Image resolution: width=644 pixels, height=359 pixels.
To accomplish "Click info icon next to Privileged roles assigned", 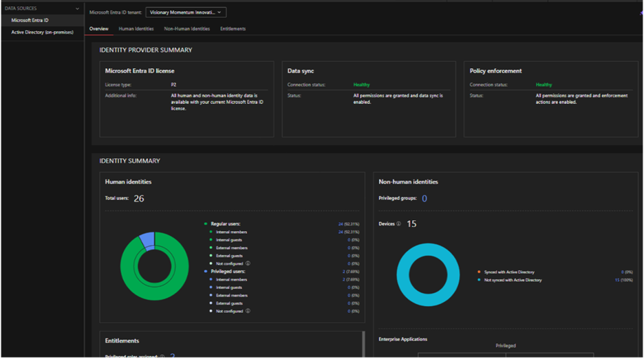I will (162, 356).
